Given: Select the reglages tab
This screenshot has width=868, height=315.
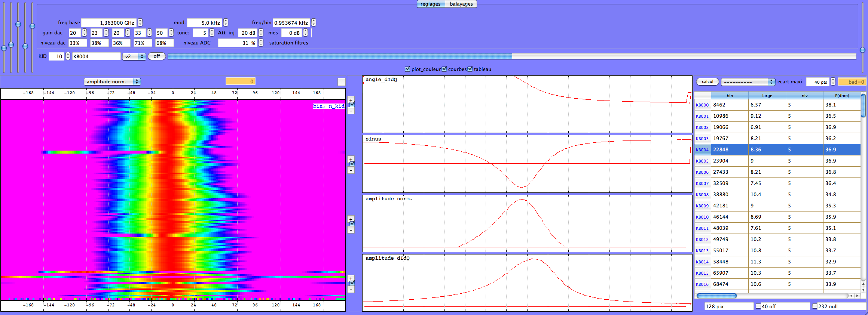Looking at the screenshot, I should (x=430, y=4).
